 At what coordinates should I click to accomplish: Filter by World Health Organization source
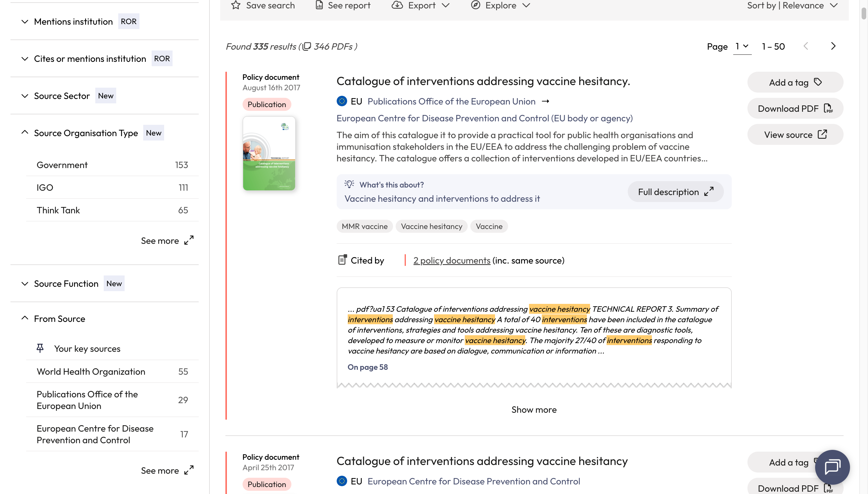point(112,372)
